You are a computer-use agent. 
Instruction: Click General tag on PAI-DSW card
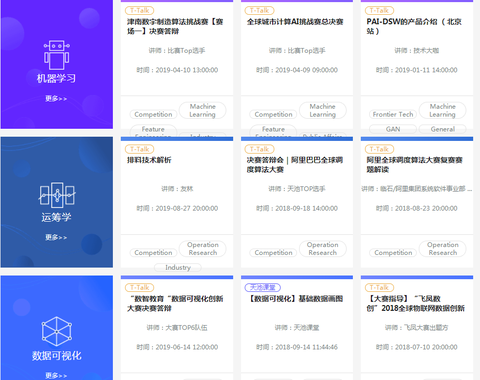443,129
